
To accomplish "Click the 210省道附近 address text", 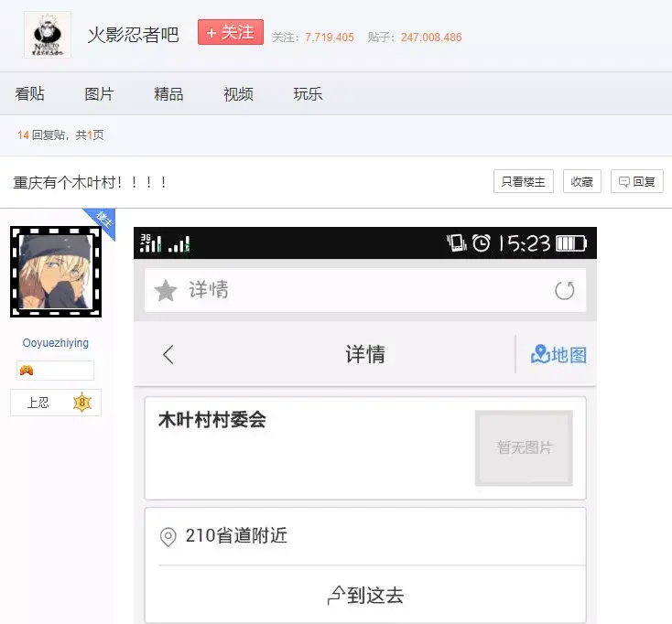I will click(x=236, y=535).
